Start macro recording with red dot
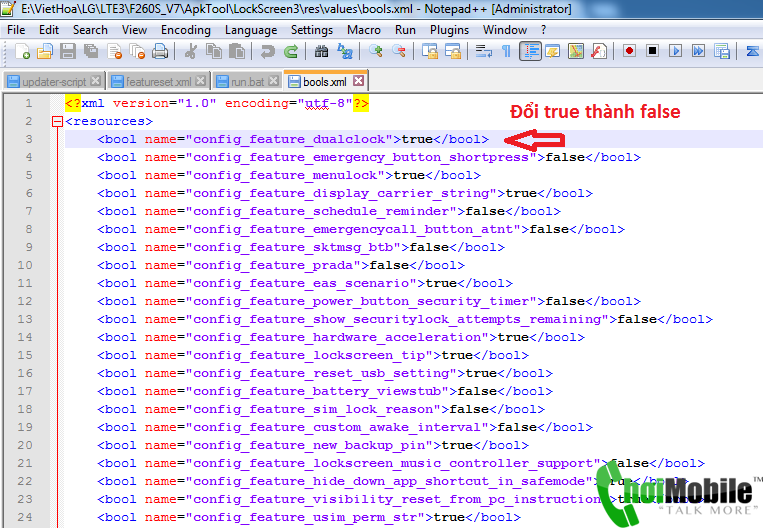This screenshot has height=528, width=763. (x=629, y=51)
